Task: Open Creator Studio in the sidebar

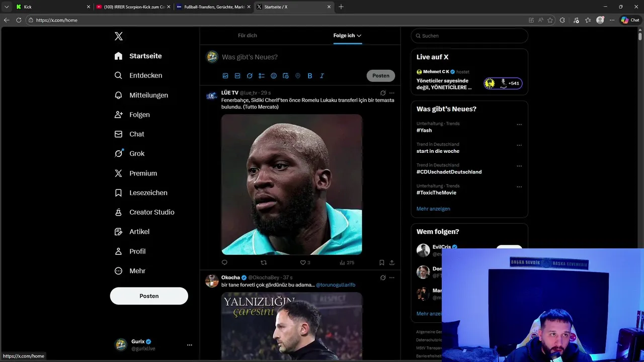Action: coord(144,212)
